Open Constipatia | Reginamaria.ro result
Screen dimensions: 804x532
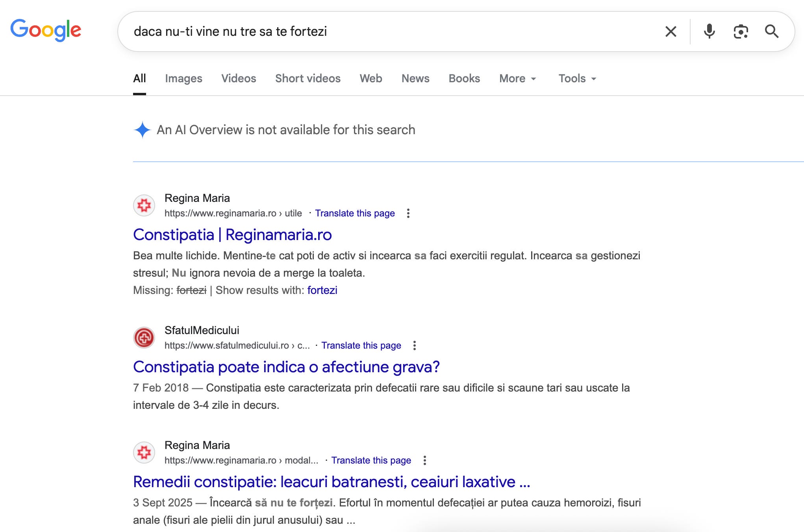coord(232,235)
